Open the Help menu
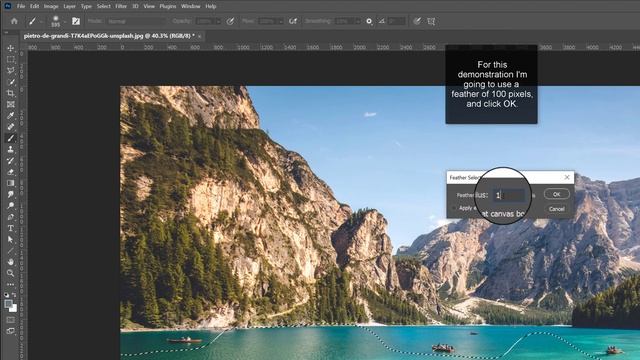Screen dimensions: 640x360 point(211,6)
